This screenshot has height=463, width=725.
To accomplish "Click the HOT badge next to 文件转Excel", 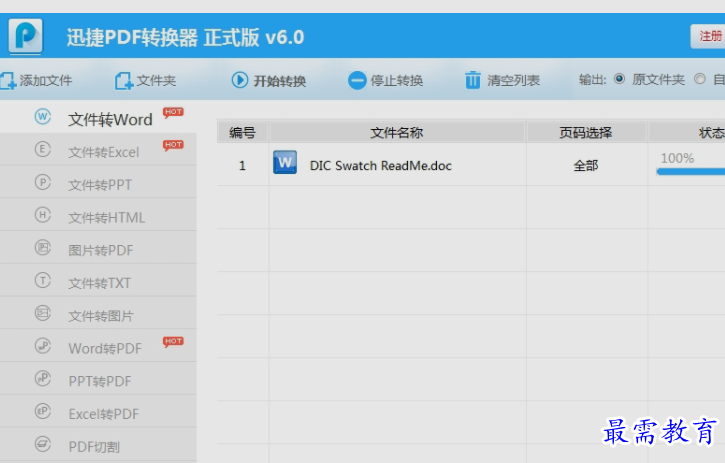I will (173, 145).
